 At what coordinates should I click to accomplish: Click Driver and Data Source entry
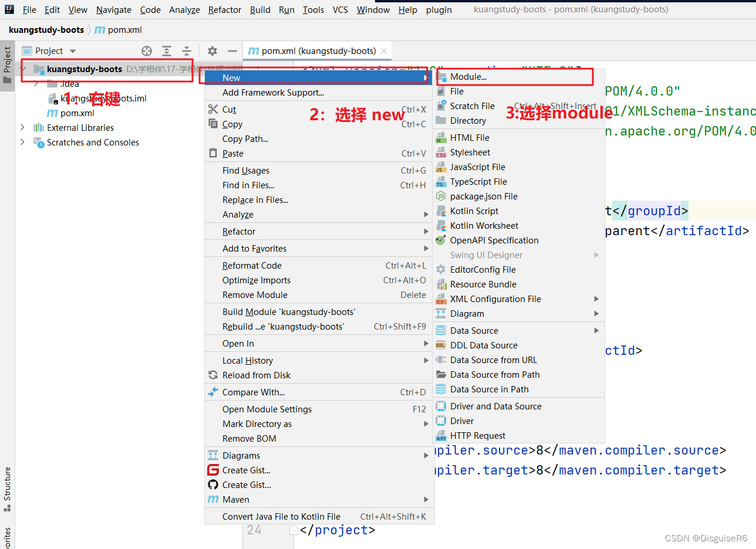pos(519,406)
